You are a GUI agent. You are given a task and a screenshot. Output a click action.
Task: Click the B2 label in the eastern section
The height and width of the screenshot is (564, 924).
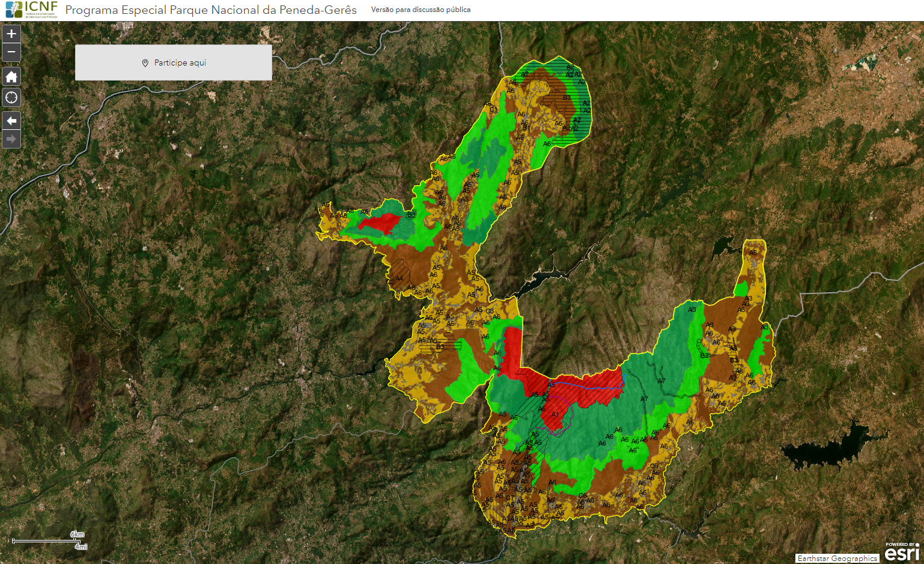click(704, 355)
